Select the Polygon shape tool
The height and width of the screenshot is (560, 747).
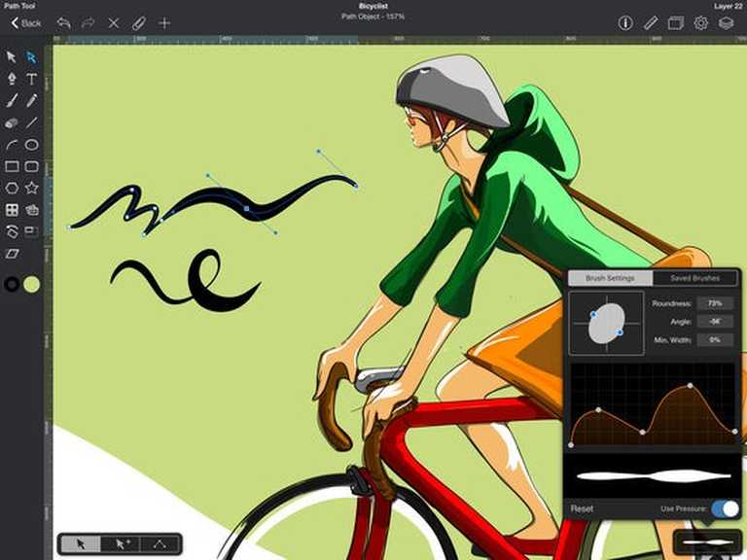12,188
